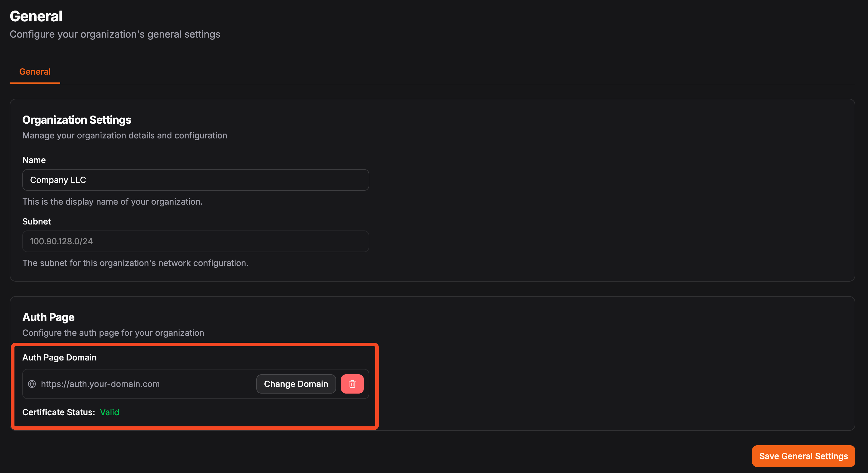The image size is (868, 473).
Task: Click the Change Domain button
Action: (295, 384)
